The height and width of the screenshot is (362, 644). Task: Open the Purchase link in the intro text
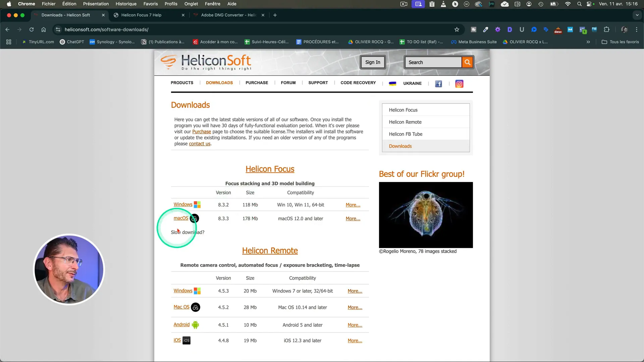pyautogui.click(x=202, y=132)
